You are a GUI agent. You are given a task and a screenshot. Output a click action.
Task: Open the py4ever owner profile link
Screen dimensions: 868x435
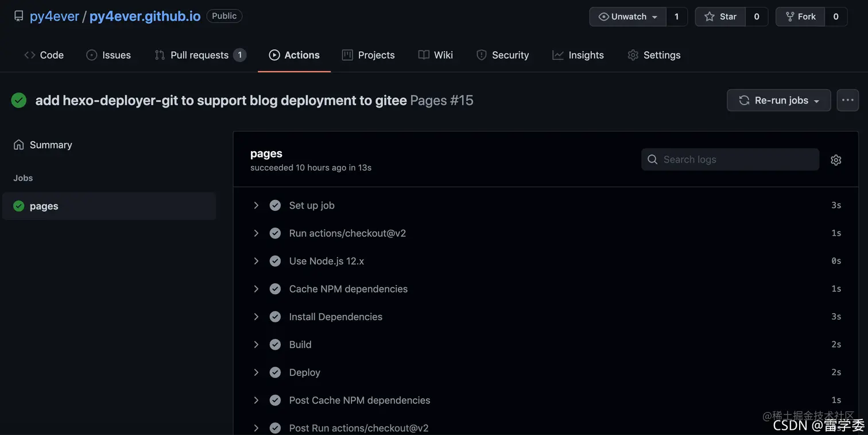[x=54, y=16]
